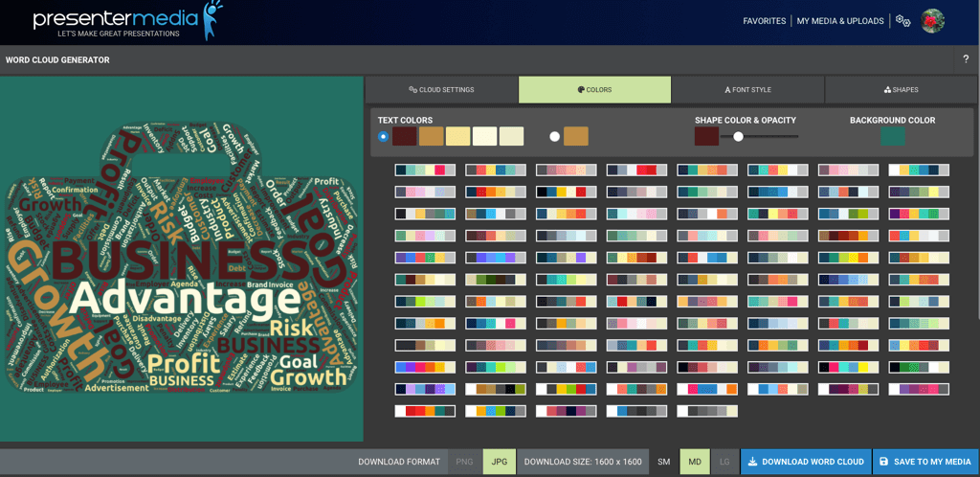The height and width of the screenshot is (477, 980).
Task: Click the teal background color swatch
Action: [x=892, y=136]
